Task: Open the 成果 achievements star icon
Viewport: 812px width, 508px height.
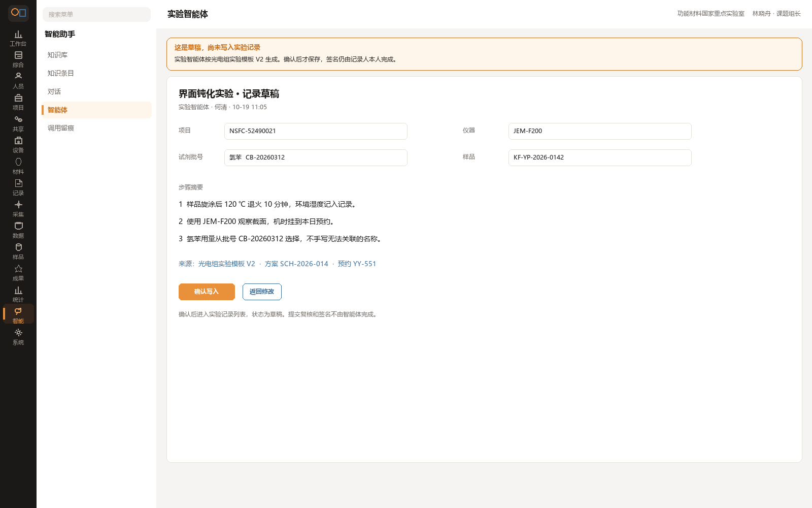Action: click(18, 273)
